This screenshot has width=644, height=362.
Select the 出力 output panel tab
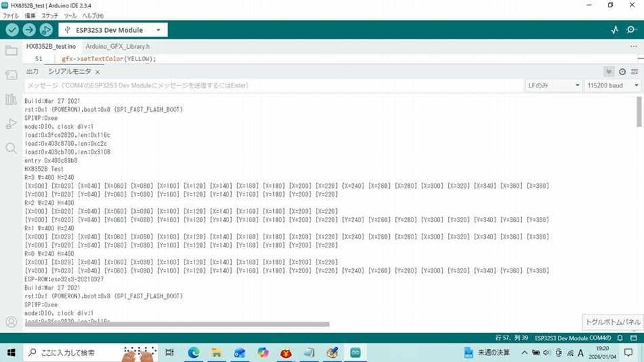pos(32,71)
